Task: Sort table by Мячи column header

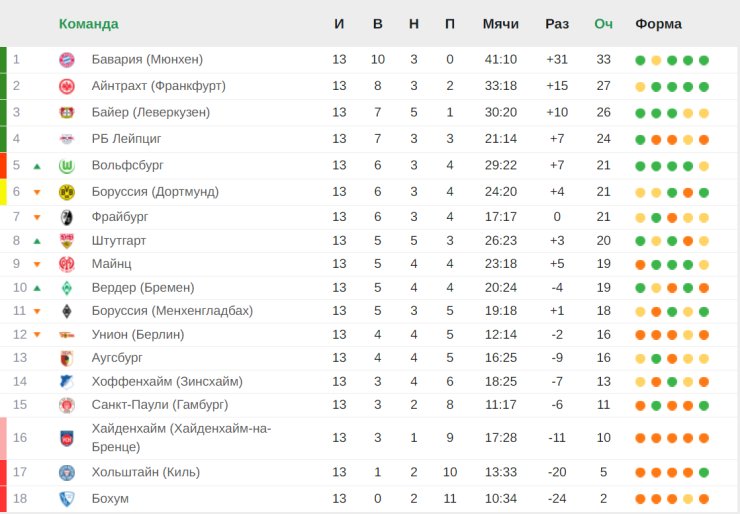Action: (x=500, y=24)
